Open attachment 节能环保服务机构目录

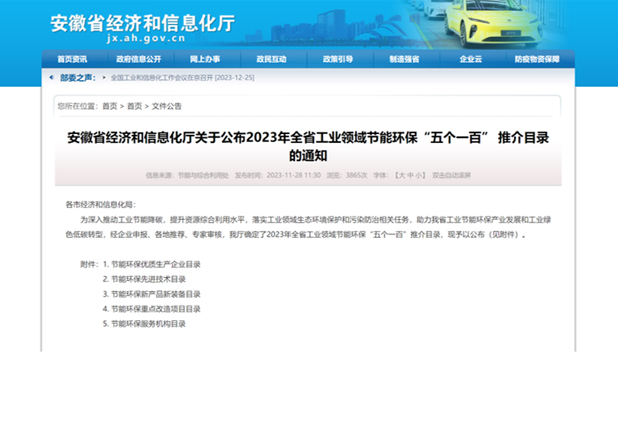(x=152, y=324)
